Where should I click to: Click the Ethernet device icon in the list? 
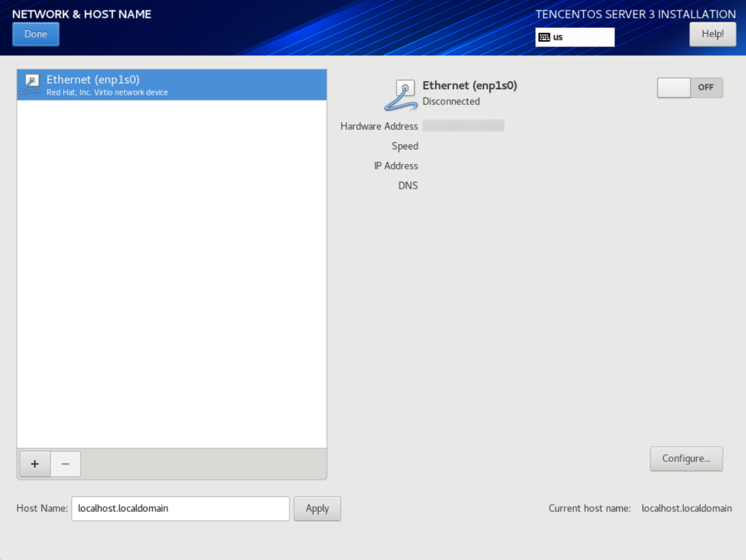point(31,84)
